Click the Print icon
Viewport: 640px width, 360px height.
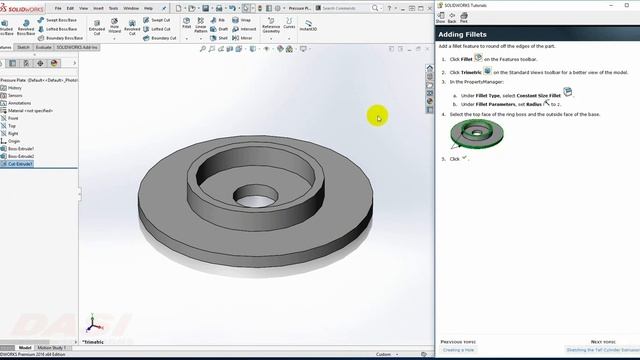[x=219, y=8]
